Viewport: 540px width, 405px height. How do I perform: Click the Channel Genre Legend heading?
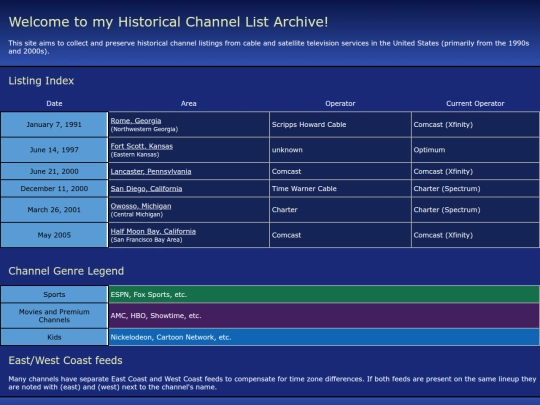[66, 271]
